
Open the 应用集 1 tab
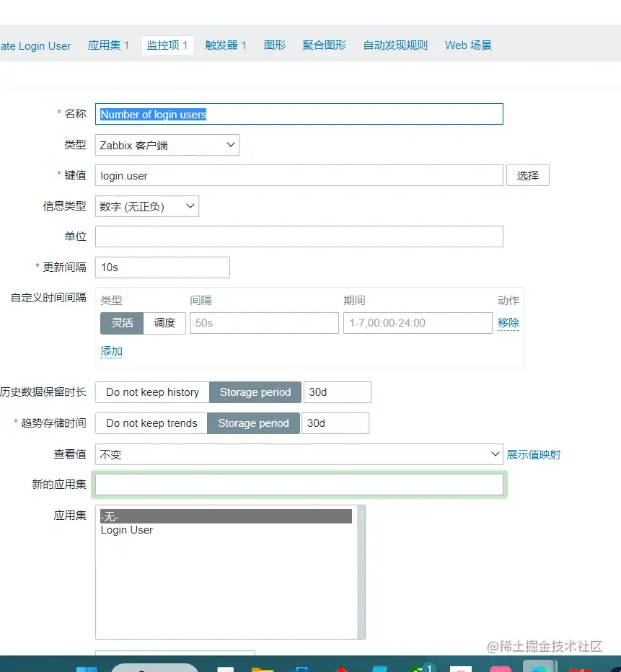108,45
